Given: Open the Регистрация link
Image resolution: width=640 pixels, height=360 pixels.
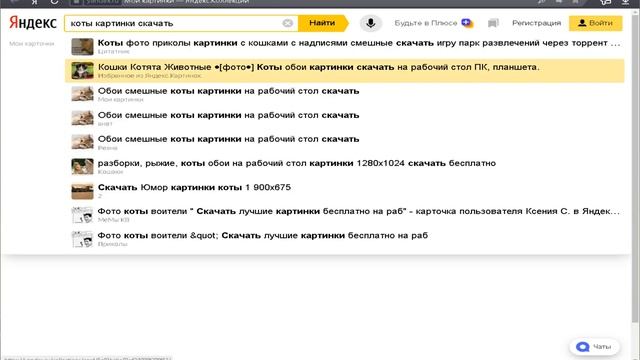Looking at the screenshot, I should [536, 23].
